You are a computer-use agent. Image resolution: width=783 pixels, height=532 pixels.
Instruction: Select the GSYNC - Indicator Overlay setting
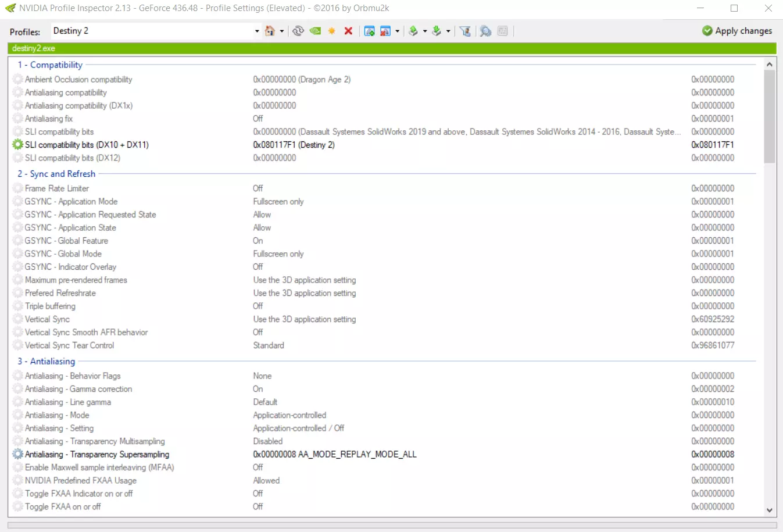70,267
